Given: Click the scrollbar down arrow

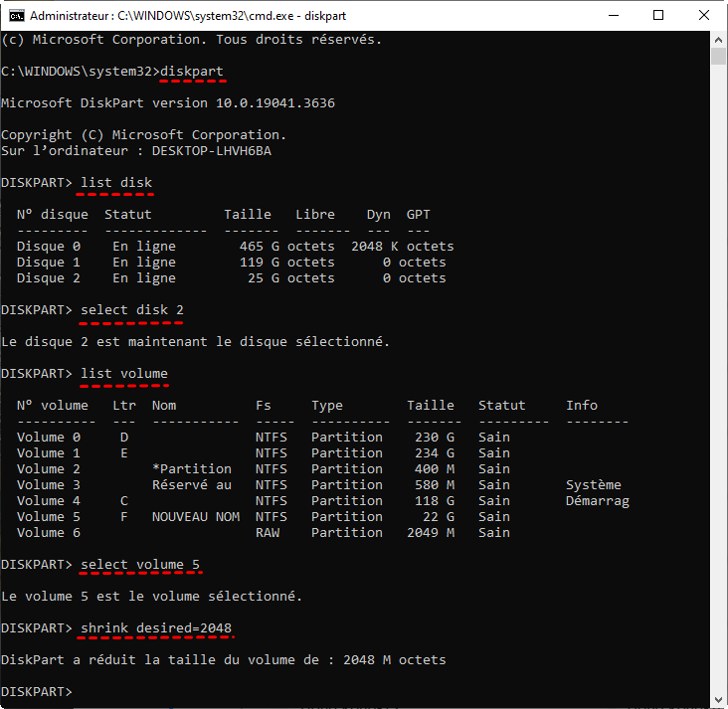Looking at the screenshot, I should [x=718, y=699].
